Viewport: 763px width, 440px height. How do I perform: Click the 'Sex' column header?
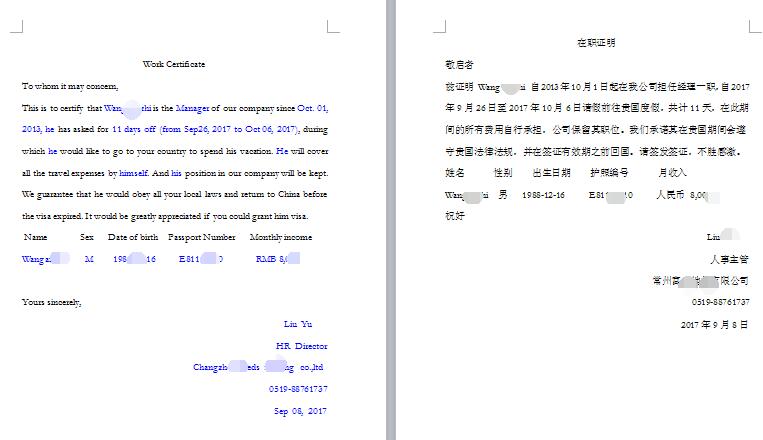click(87, 237)
